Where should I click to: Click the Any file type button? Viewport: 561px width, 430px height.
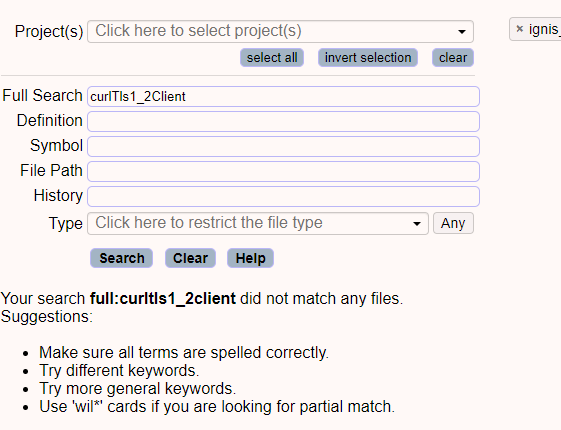click(x=453, y=223)
